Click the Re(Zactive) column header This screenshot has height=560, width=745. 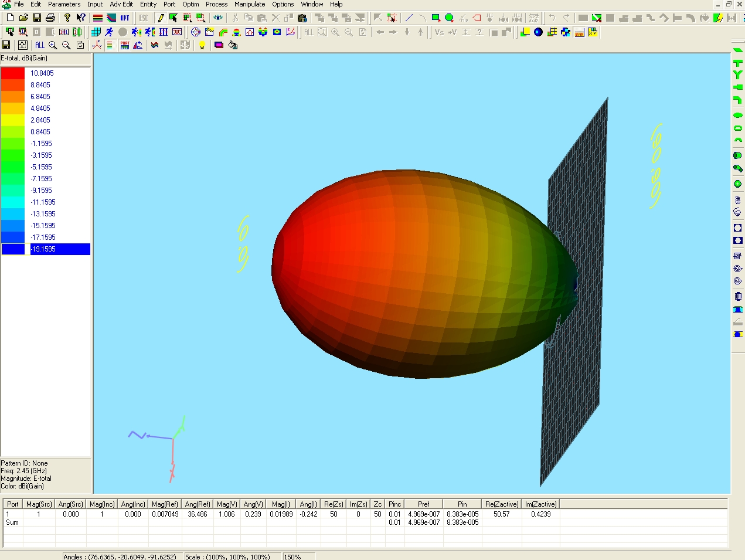point(501,504)
